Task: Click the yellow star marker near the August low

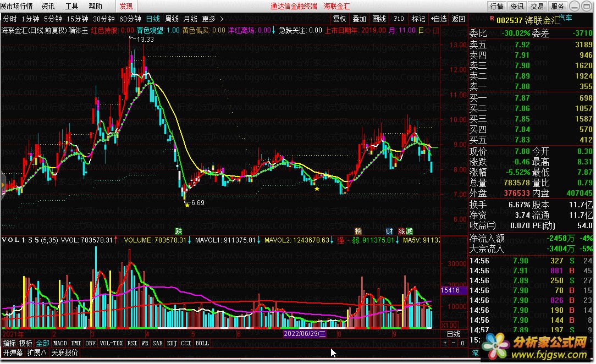Action: [x=317, y=189]
